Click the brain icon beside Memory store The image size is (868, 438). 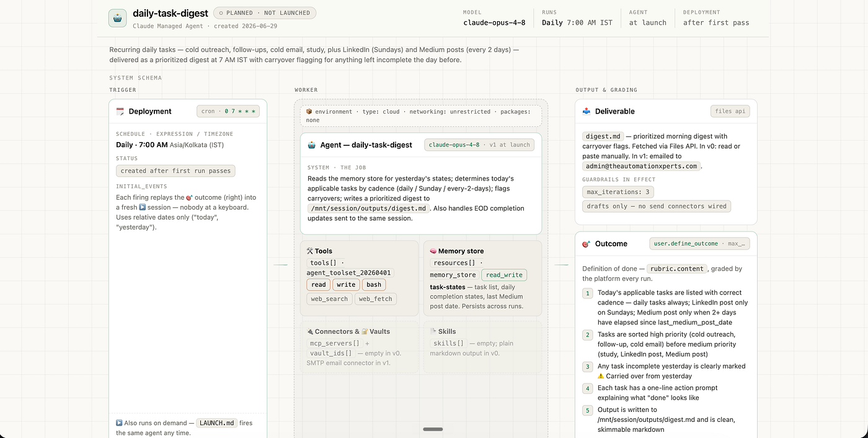433,251
